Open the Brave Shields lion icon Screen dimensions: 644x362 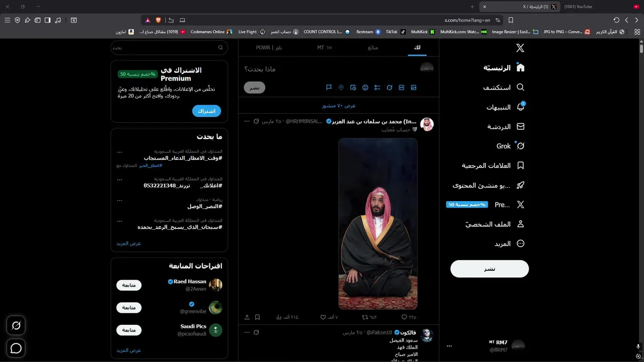pyautogui.click(x=158, y=20)
